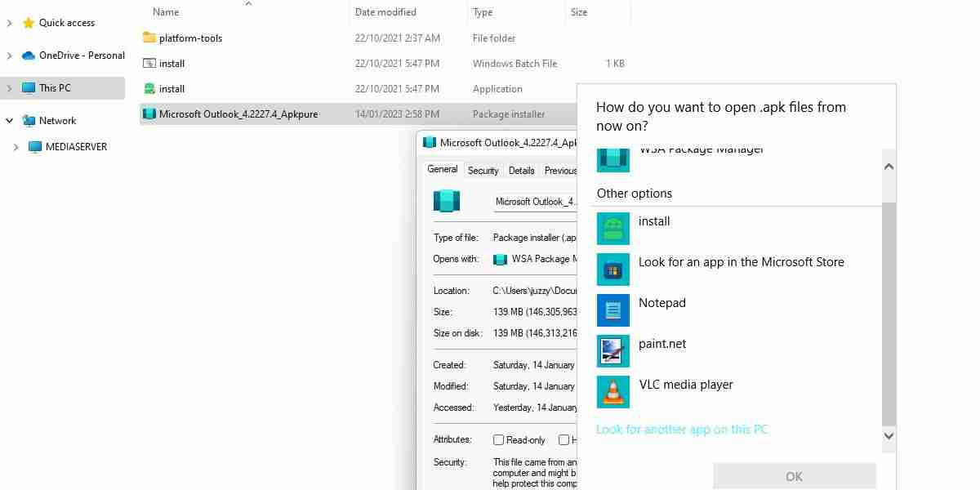Image resolution: width=980 pixels, height=490 pixels.
Task: Select the install Android app option
Action: pyautogui.click(x=653, y=220)
